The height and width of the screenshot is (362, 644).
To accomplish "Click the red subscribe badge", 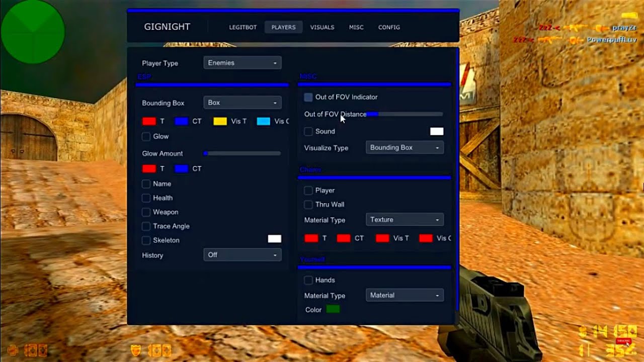I will tap(623, 341).
